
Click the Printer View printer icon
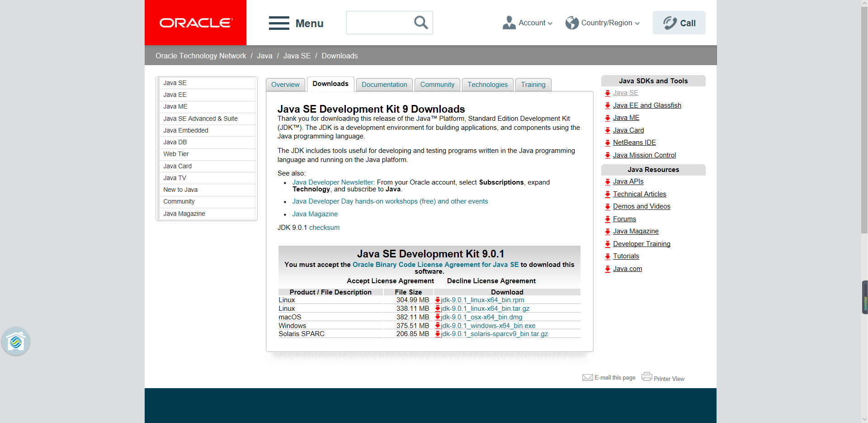pos(646,376)
